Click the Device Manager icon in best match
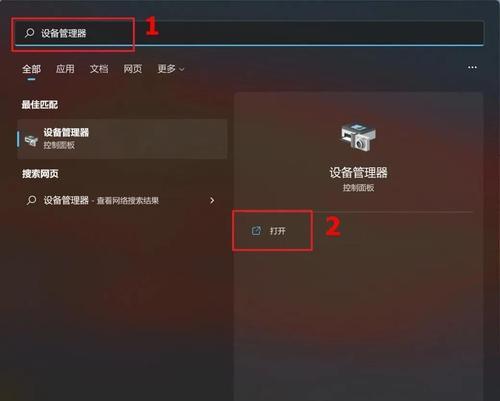 click(31, 140)
